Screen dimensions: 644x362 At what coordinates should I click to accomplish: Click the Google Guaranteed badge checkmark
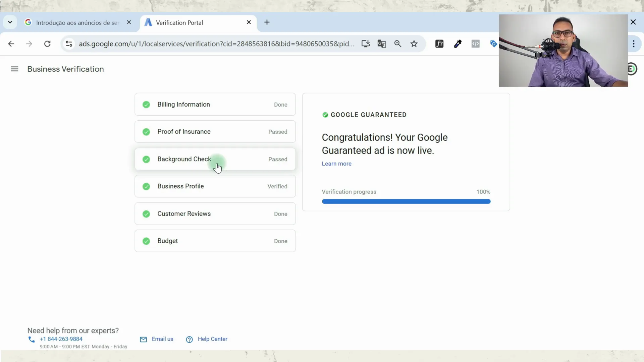(x=325, y=115)
